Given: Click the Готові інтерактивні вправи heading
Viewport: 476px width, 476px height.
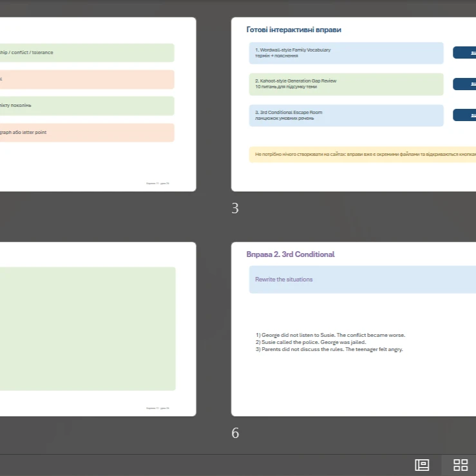Looking at the screenshot, I should coord(294,30).
